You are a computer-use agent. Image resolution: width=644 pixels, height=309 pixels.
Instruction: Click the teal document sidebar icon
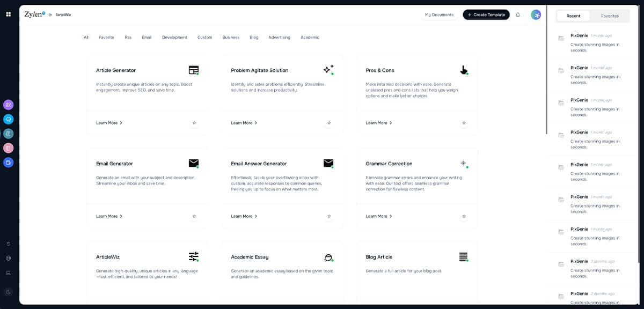(x=8, y=134)
